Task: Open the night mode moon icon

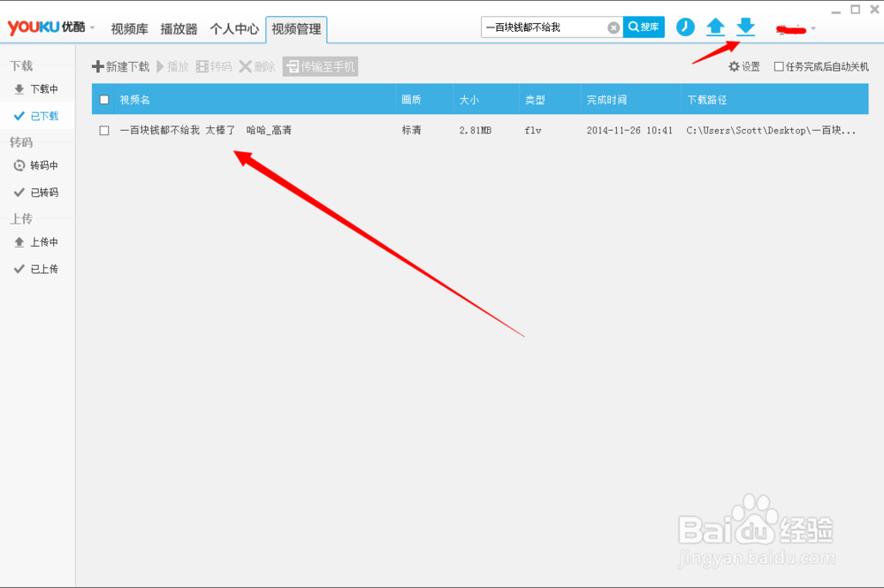Action: 685,27
